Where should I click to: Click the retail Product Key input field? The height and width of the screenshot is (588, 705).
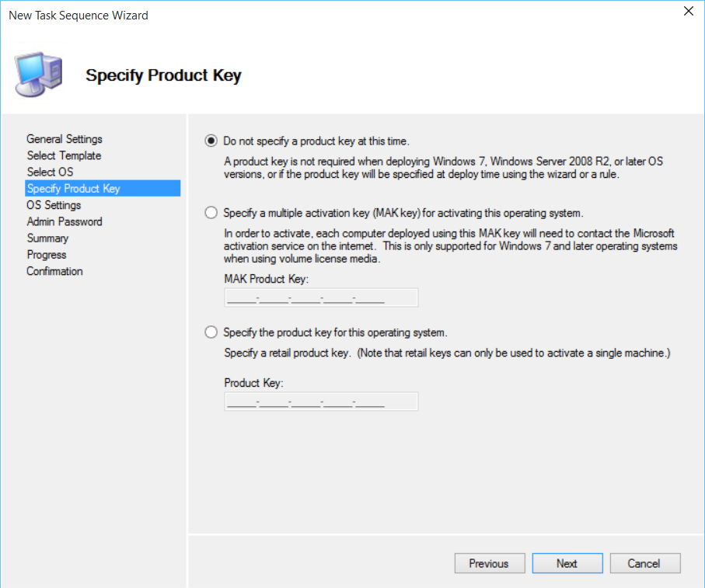click(x=321, y=402)
